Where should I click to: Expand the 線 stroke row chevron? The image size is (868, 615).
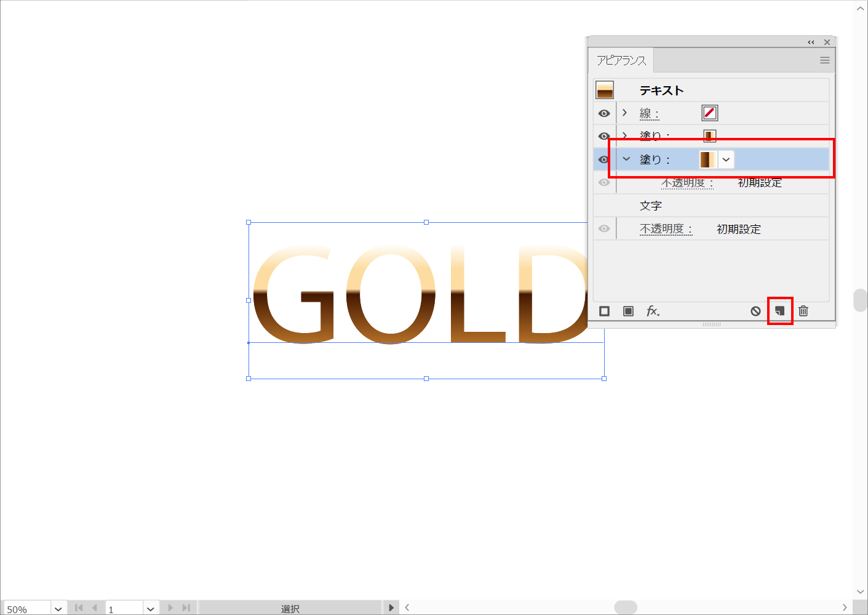[x=625, y=113]
